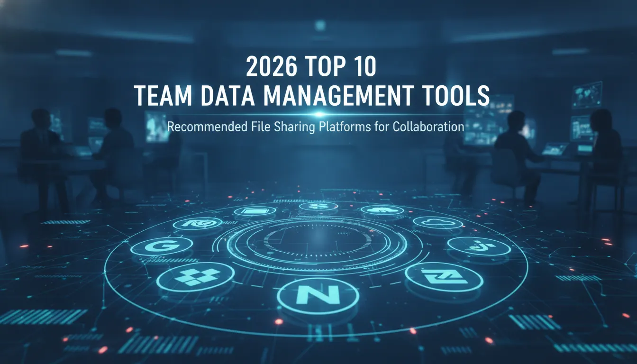637x364 pixels.
Task: Click the central circular dial hologram
Action: coord(318,243)
